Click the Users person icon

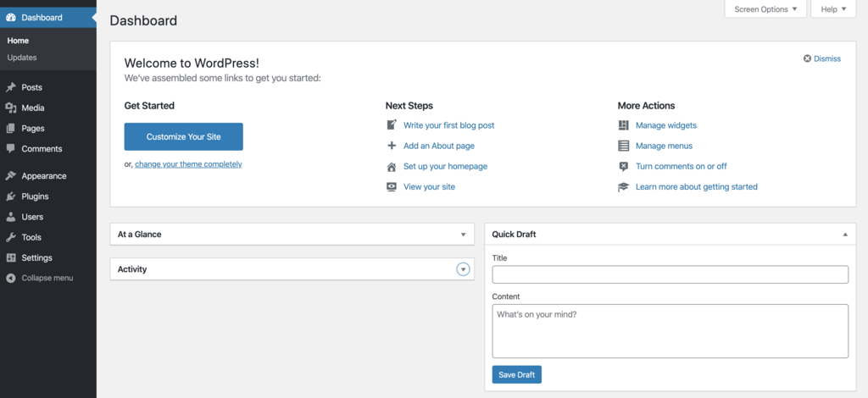tap(10, 217)
